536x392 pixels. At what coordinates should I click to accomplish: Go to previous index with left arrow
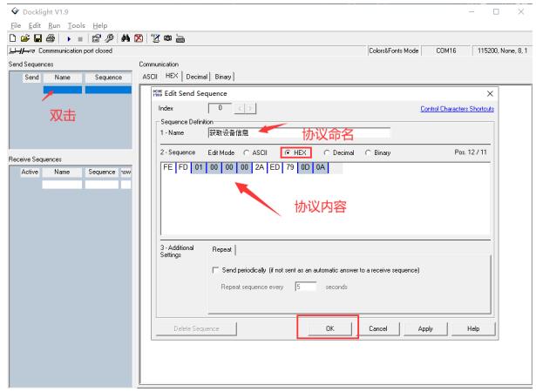pyautogui.click(x=240, y=109)
